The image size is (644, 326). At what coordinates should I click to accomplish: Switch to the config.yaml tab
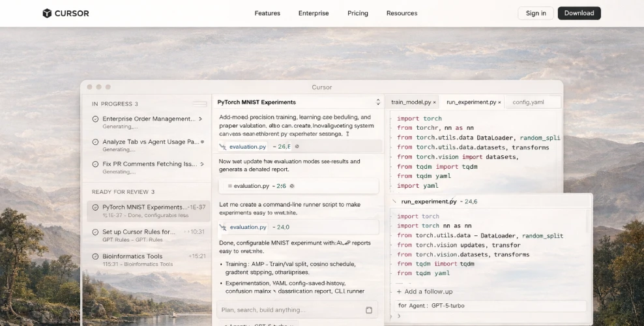tap(527, 102)
